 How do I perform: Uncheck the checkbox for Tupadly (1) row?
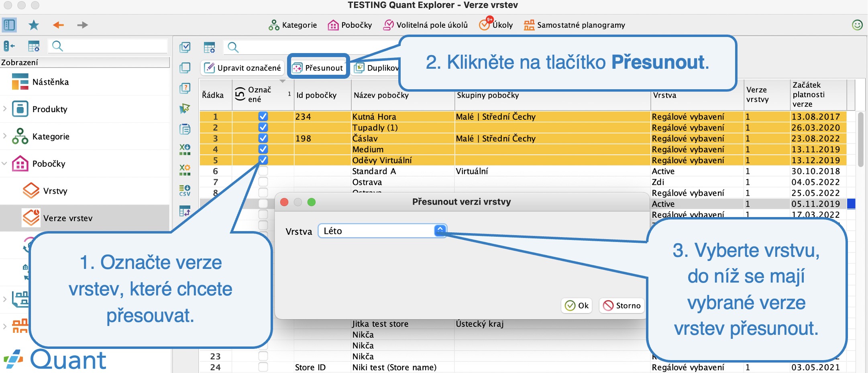263,127
